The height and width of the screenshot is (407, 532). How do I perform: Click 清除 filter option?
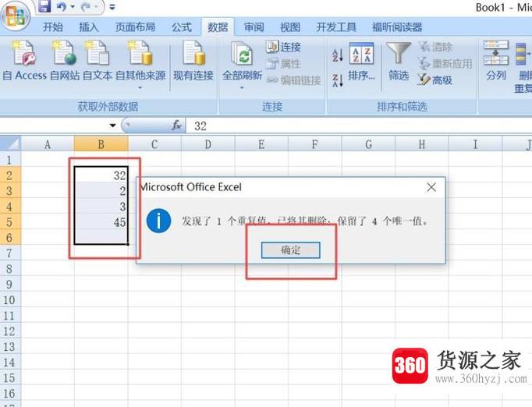click(435, 47)
